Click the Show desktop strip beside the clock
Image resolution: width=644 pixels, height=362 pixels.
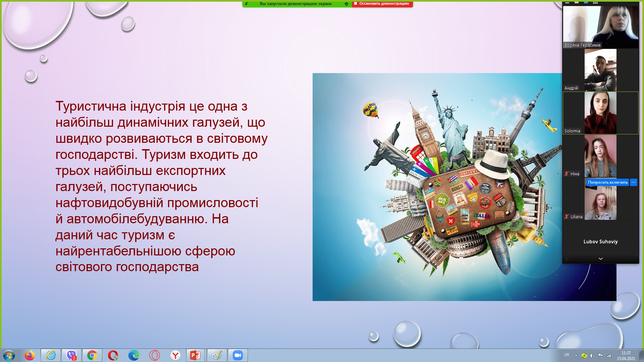coord(641,355)
